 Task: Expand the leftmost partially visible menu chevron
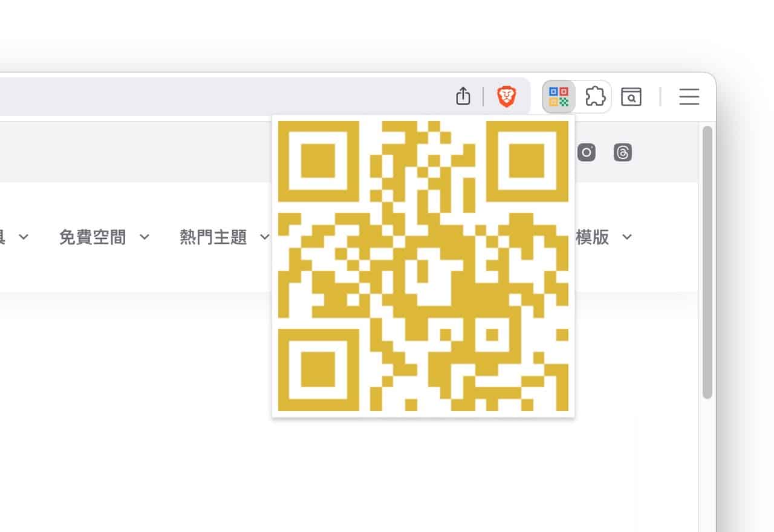24,237
